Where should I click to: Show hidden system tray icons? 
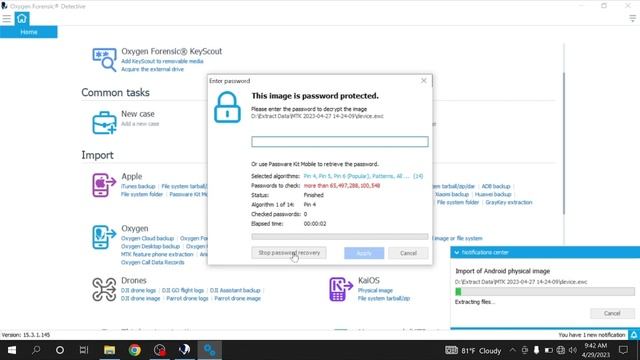(x=513, y=350)
